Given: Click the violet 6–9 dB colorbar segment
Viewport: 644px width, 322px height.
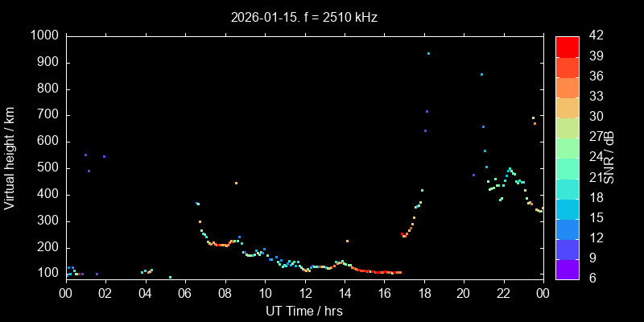Looking at the screenshot, I should pyautogui.click(x=568, y=270).
